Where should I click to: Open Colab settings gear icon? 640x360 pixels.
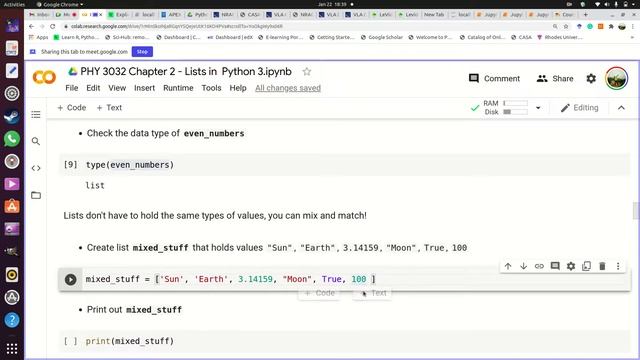[x=591, y=78]
